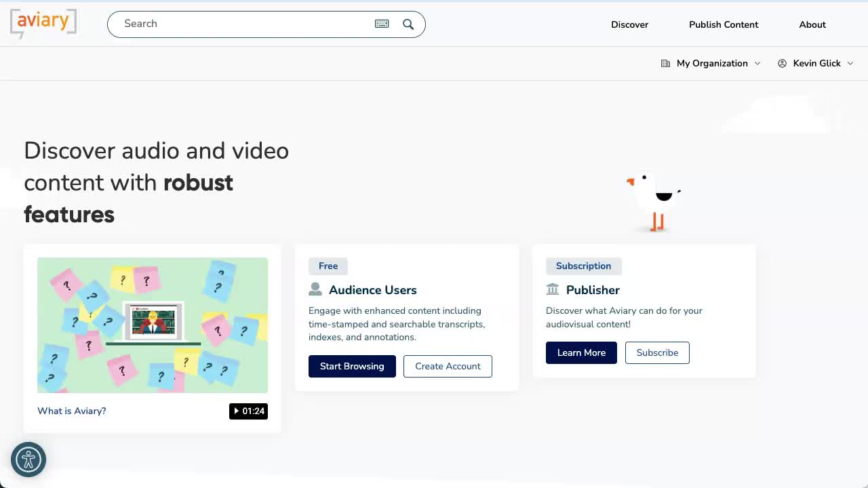Image resolution: width=868 pixels, height=488 pixels.
Task: Open the What is Aviary video thumbnail
Action: tap(153, 325)
